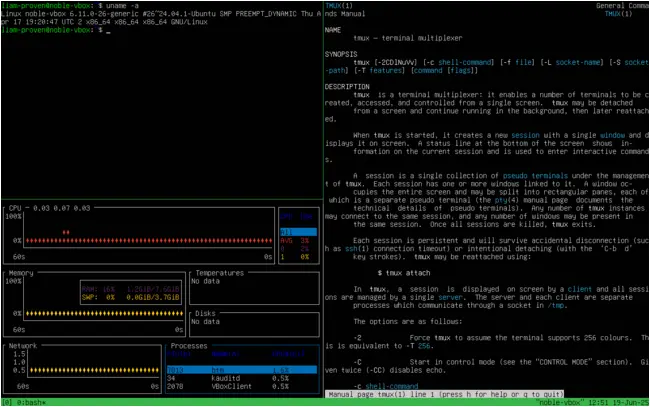Sort processes by the CPU% column header
Viewport: 650px width, 407px height.
coord(289,354)
